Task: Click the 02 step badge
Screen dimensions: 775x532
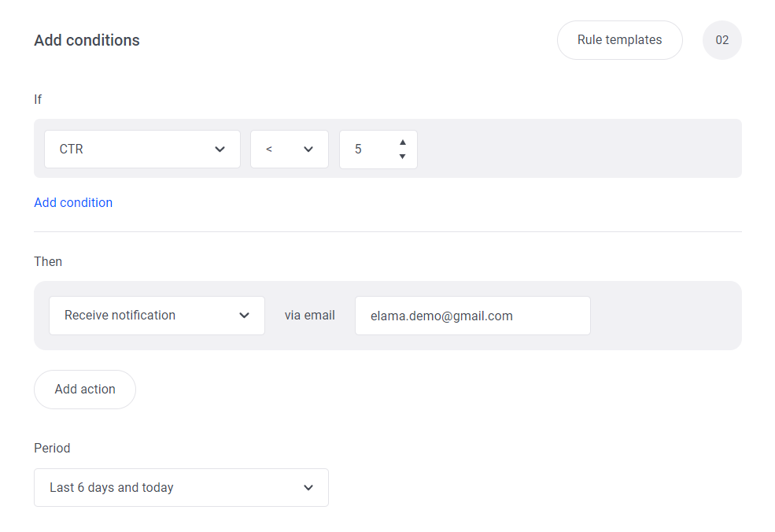Action: pos(722,40)
